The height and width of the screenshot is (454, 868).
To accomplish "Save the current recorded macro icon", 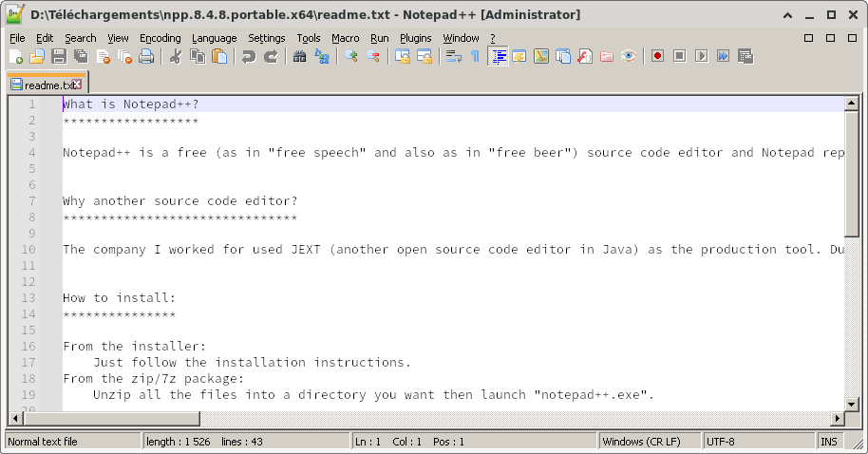I will pyautogui.click(x=745, y=56).
